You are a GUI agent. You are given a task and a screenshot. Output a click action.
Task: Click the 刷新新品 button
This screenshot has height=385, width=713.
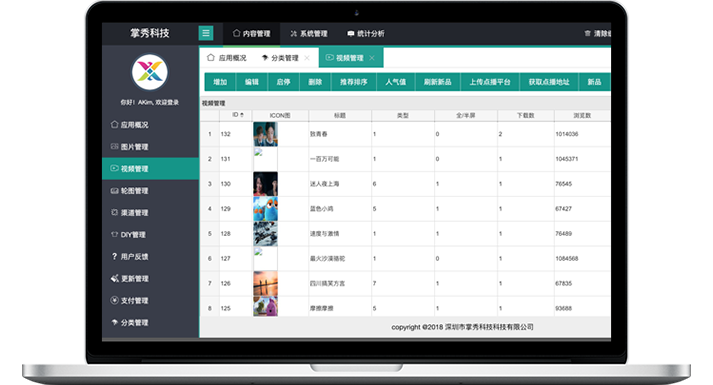click(x=437, y=82)
